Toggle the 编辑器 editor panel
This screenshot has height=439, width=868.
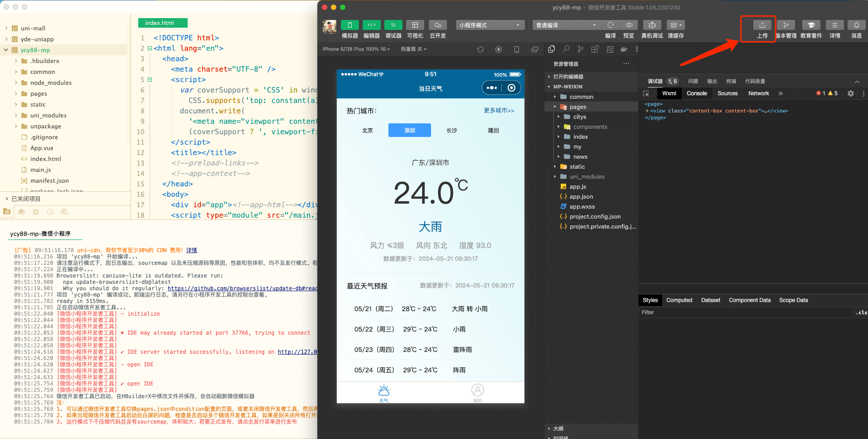click(x=371, y=25)
